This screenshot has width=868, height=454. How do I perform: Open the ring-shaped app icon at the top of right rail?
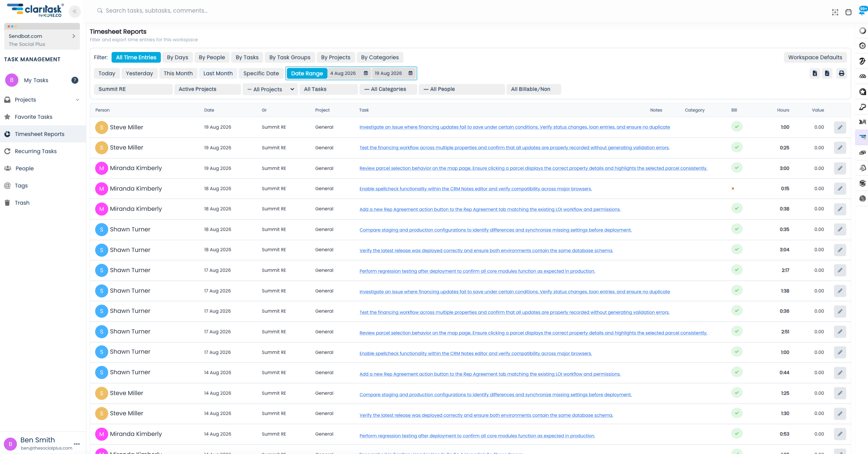click(x=862, y=31)
